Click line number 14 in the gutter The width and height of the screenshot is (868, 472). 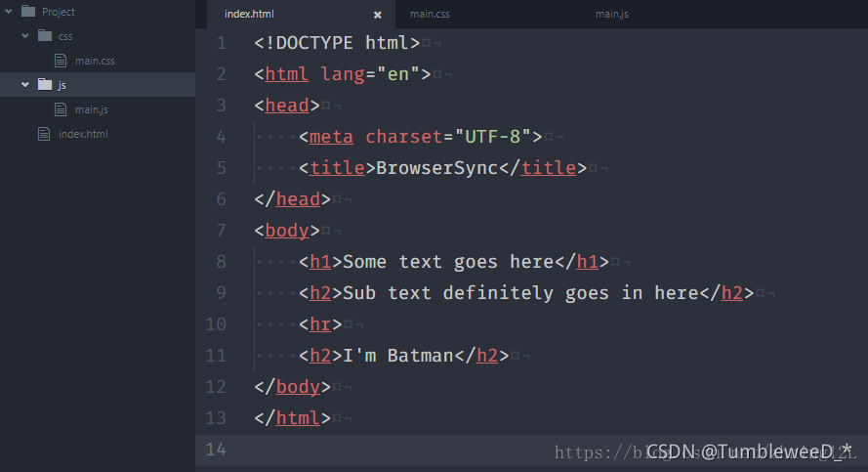tap(216, 450)
